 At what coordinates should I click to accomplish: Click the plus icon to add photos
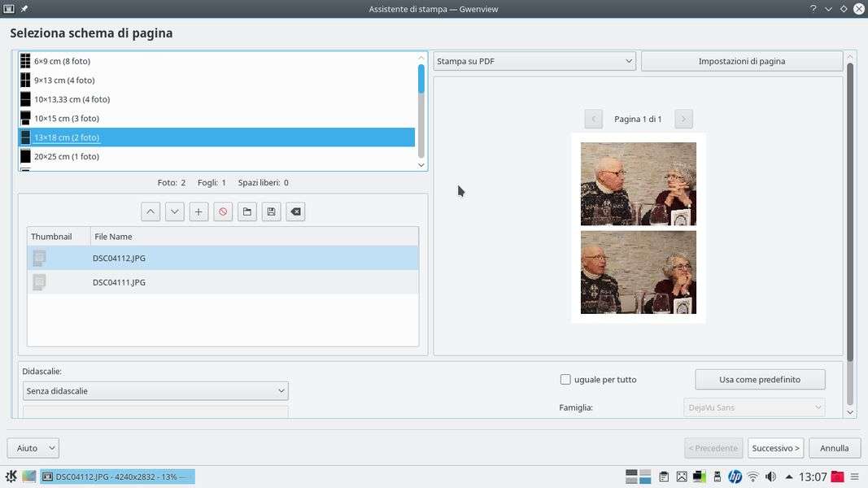198,211
